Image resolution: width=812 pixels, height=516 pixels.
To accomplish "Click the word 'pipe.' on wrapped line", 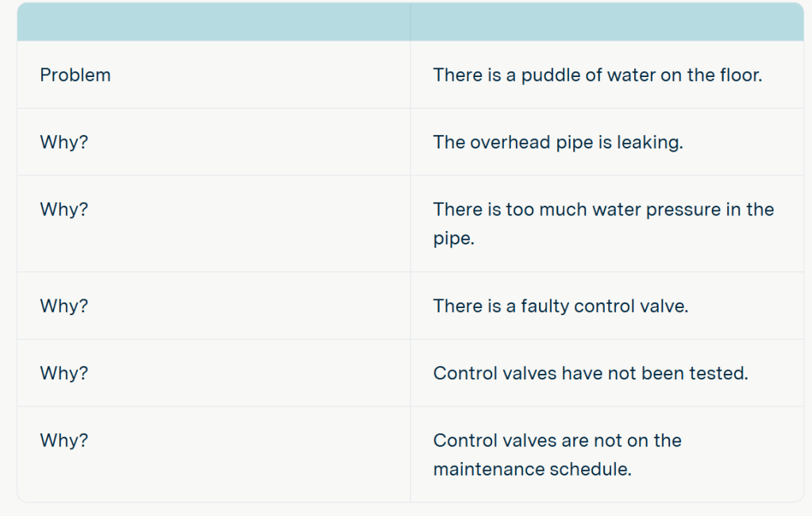I will click(x=453, y=239).
